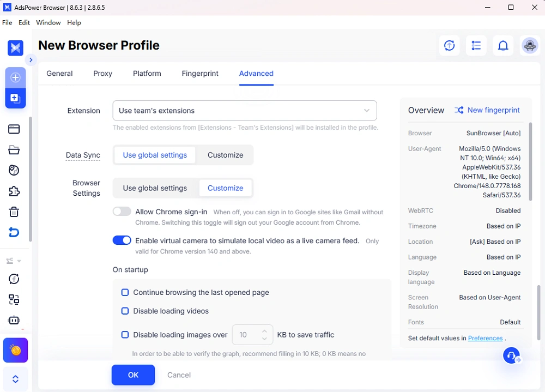
Task: Click the blue back arrow sidebar icon
Action: click(14, 232)
